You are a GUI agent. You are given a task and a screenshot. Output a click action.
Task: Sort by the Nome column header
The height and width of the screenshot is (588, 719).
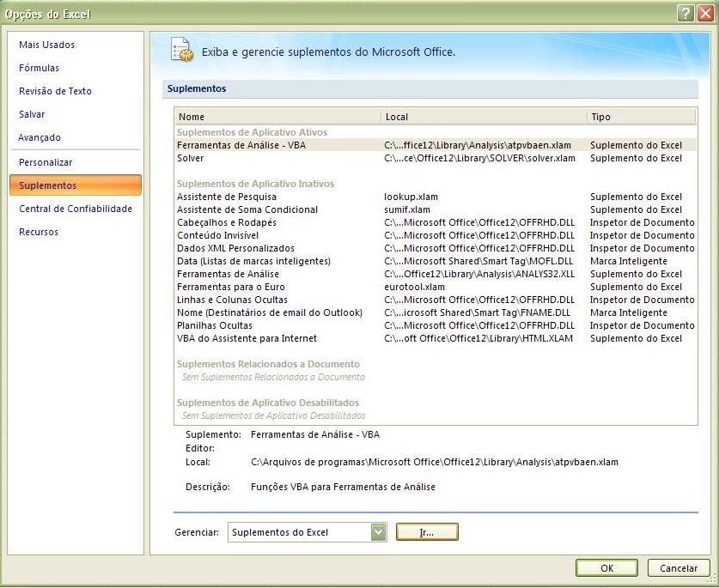click(x=277, y=117)
